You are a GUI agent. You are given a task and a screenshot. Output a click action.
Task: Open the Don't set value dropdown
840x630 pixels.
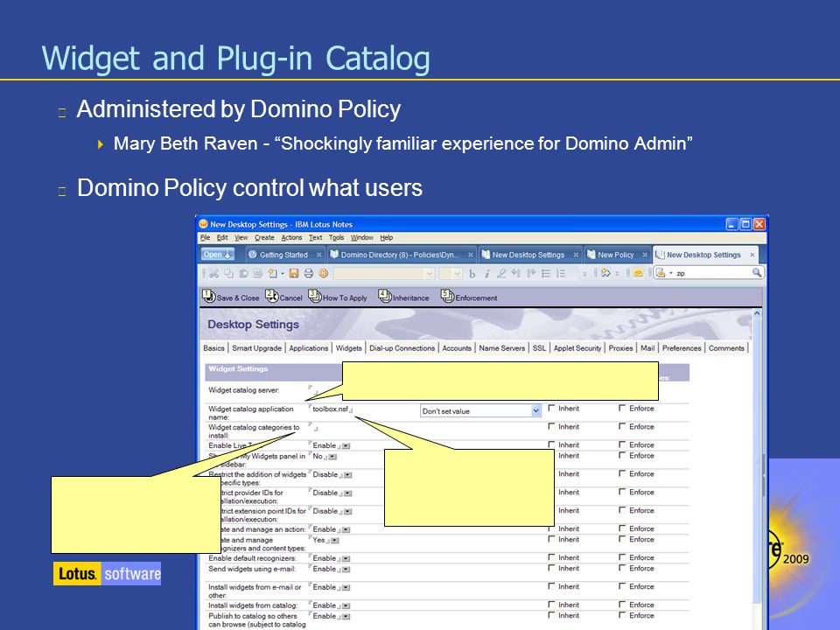[480, 411]
